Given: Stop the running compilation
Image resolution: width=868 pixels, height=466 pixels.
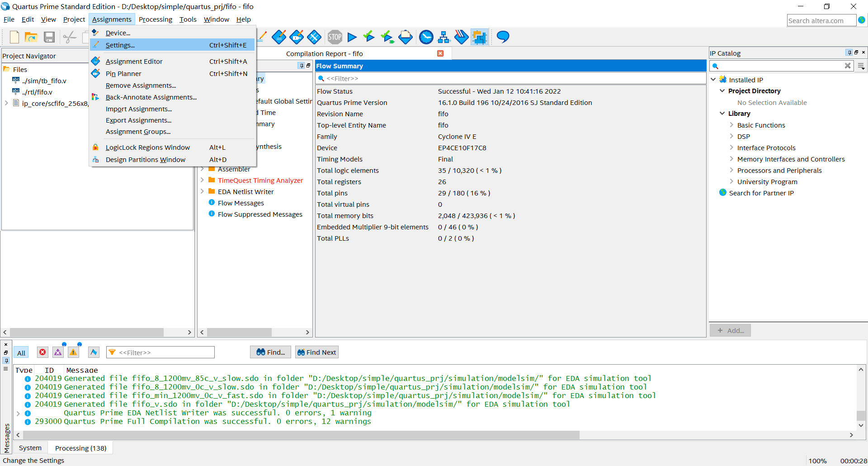Looking at the screenshot, I should (335, 37).
